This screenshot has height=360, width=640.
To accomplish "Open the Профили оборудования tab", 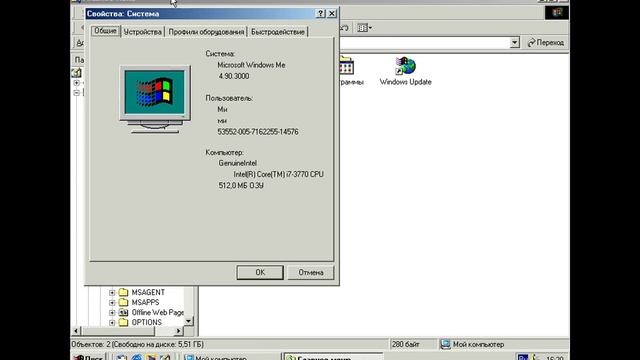I will pos(206,32).
